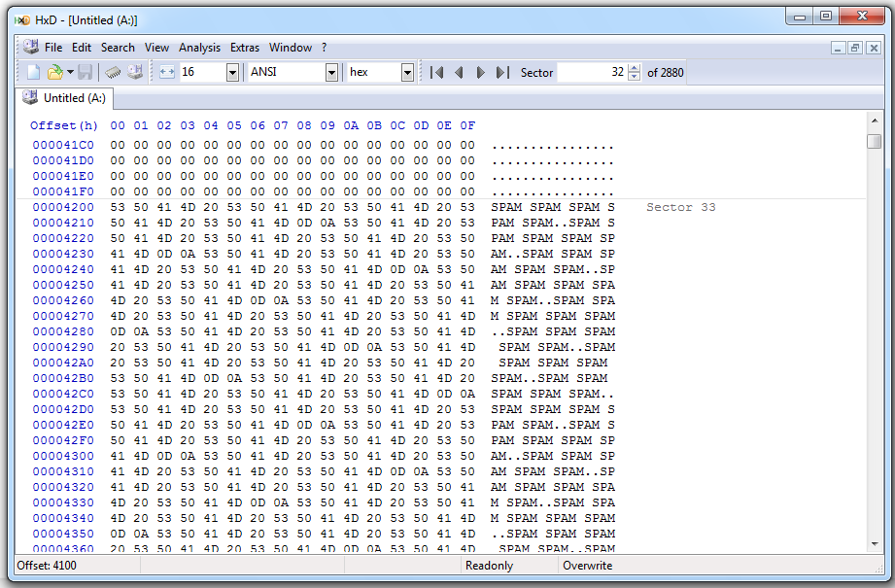Open the Extras menu

pos(244,48)
